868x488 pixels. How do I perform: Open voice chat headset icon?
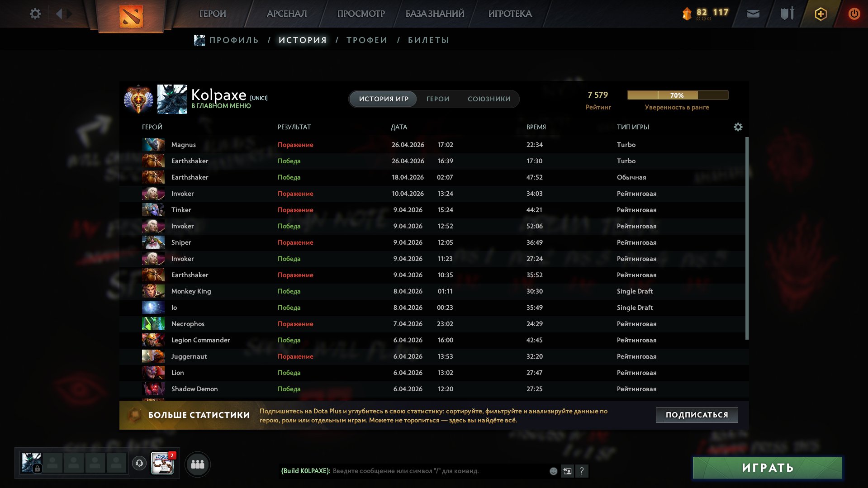[139, 463]
